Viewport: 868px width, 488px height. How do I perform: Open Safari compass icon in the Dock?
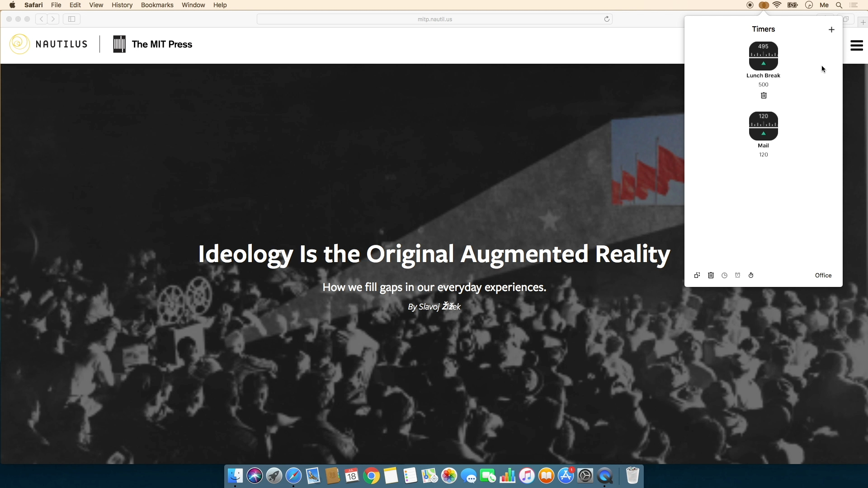pyautogui.click(x=293, y=475)
